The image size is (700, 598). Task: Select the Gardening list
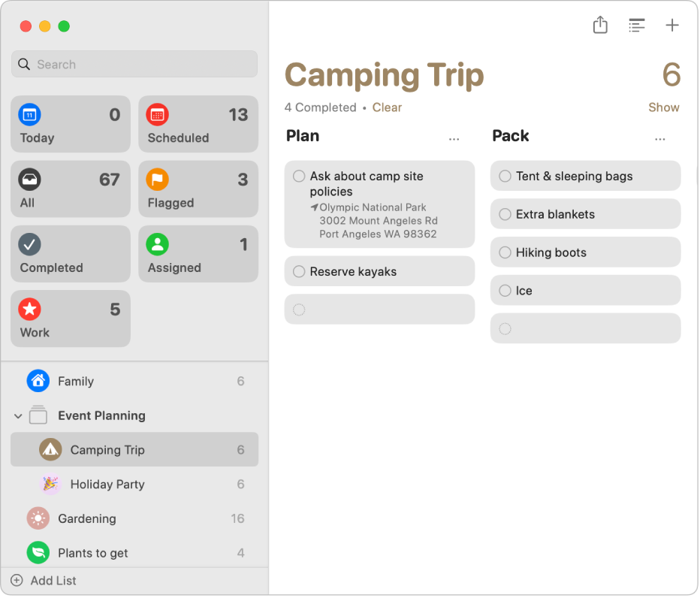(86, 519)
